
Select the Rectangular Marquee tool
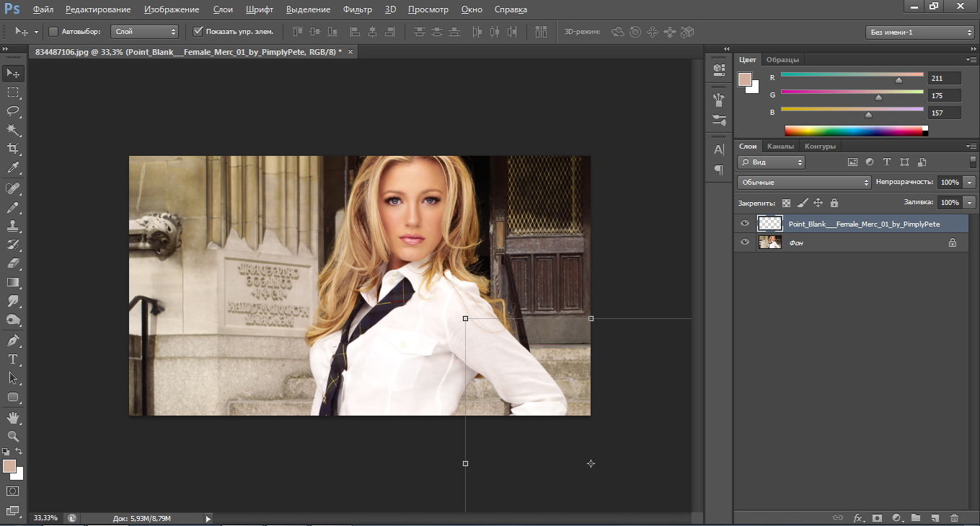pyautogui.click(x=13, y=92)
